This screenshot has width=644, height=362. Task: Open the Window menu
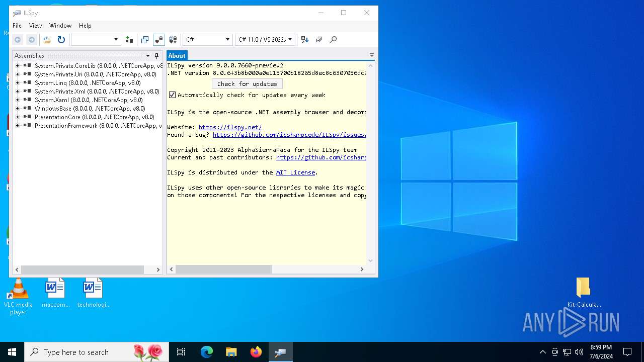point(60,26)
